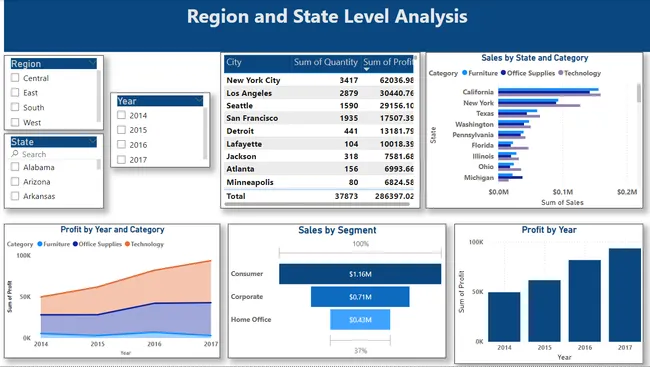Viewport: 650px width, 367px height.
Task: Click orange Technology legend dot
Action: coord(128,244)
